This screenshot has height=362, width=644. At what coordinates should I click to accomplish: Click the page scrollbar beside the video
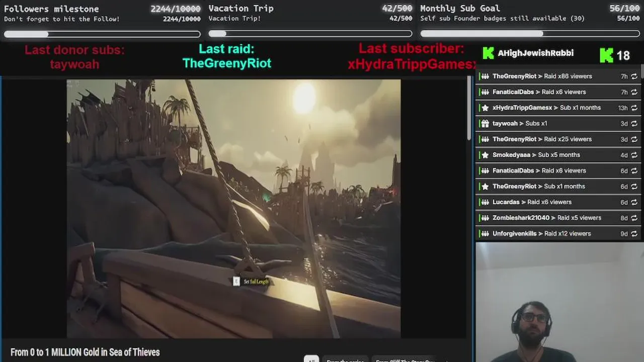pyautogui.click(x=469, y=108)
